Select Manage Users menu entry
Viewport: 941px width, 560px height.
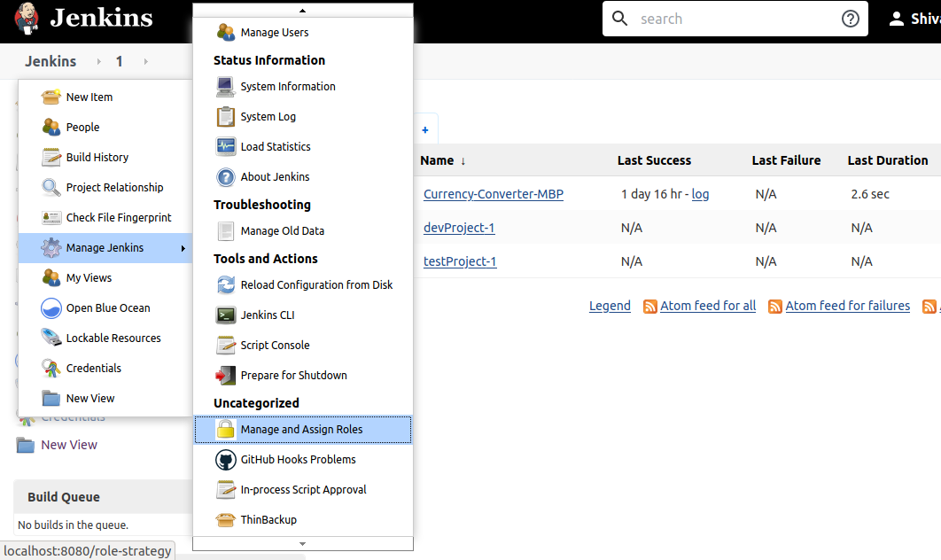(303, 33)
